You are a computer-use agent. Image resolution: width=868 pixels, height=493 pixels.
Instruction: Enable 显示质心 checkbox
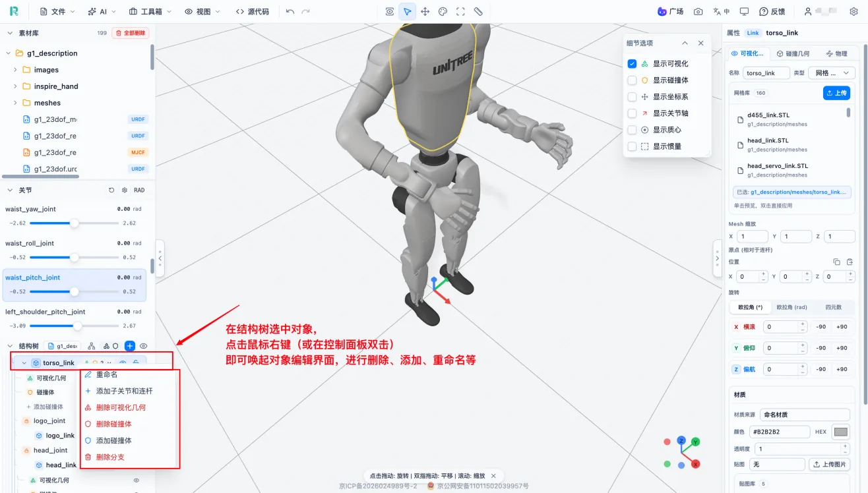coord(632,130)
